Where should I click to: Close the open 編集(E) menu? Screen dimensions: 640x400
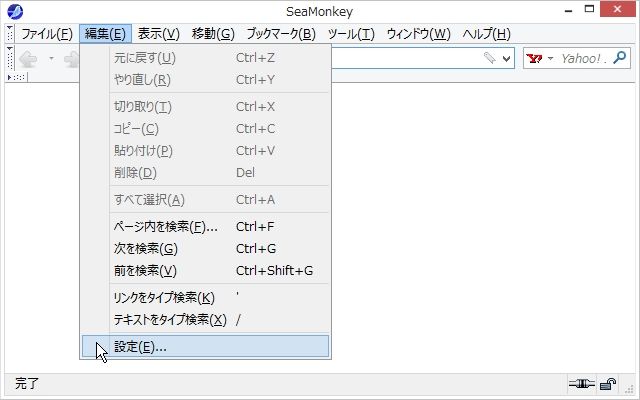point(105,34)
